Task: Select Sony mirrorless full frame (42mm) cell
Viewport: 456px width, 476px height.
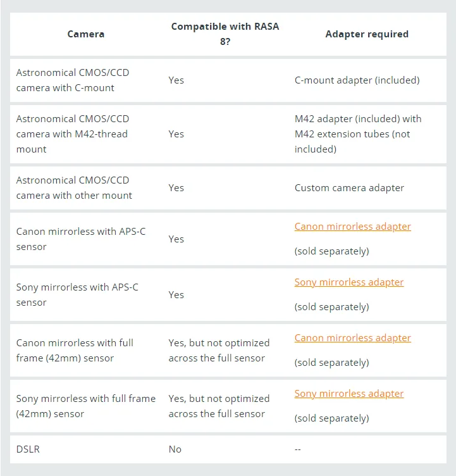Action: click(x=85, y=406)
